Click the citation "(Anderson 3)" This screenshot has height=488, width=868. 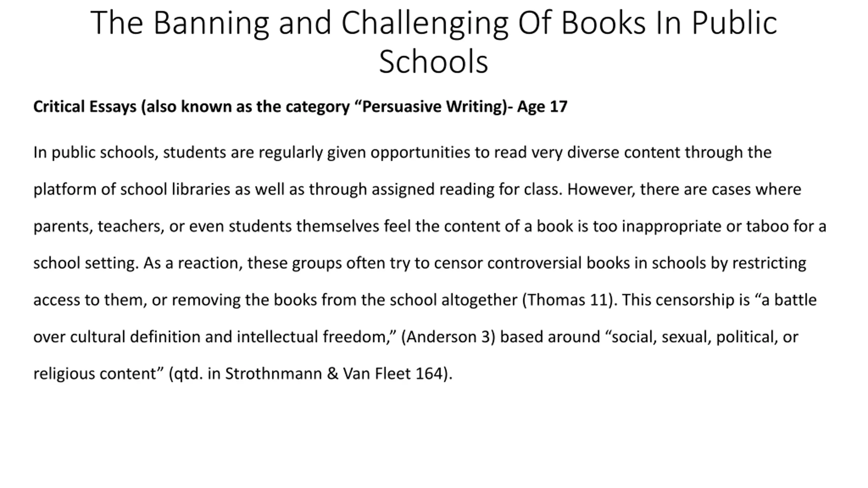click(448, 337)
